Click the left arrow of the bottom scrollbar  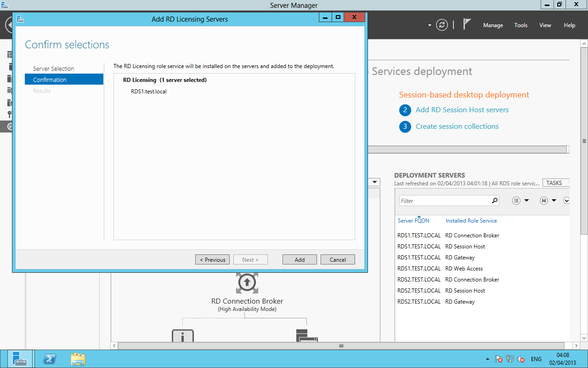point(115,345)
